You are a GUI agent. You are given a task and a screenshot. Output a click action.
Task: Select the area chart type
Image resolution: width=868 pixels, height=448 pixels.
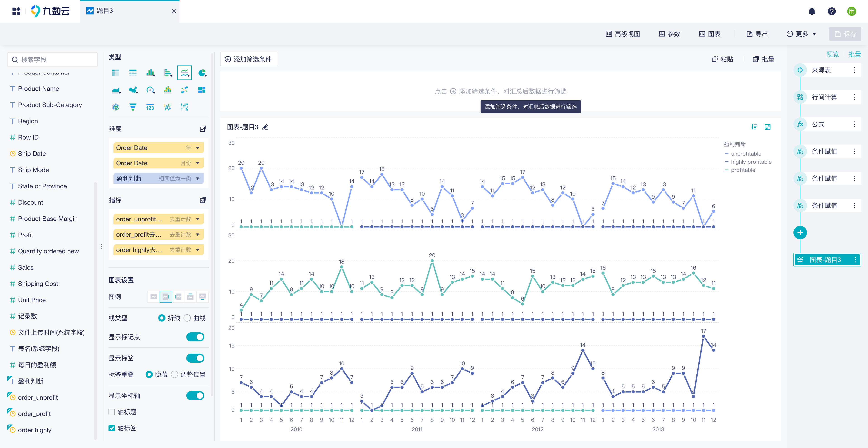[116, 90]
